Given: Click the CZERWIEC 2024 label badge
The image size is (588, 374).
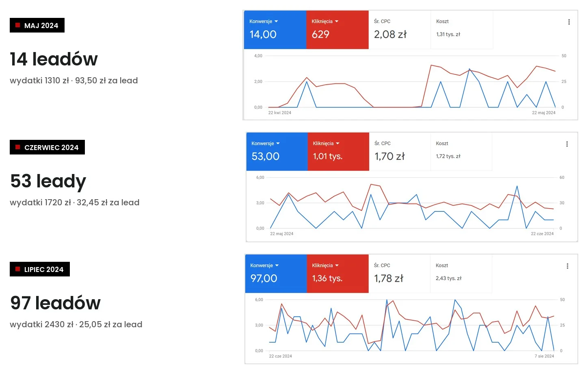Looking at the screenshot, I should click(x=47, y=147).
